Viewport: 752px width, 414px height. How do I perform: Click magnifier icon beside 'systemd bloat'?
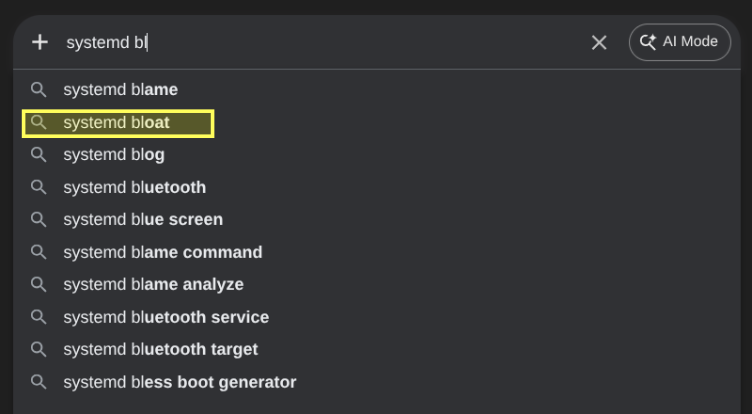pos(39,123)
